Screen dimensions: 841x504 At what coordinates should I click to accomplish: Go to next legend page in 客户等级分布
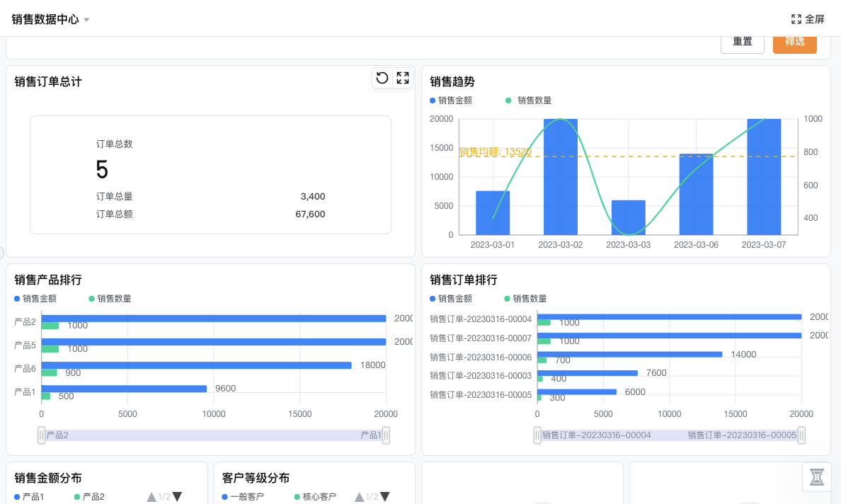point(384,497)
